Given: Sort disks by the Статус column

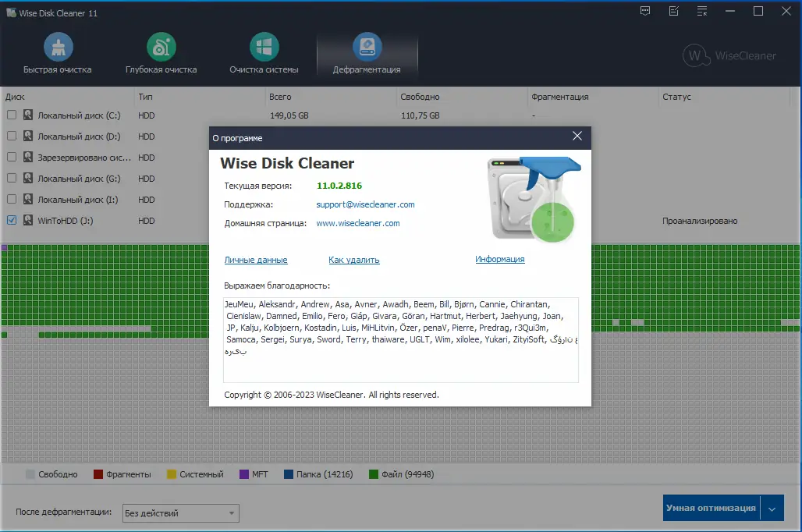Looking at the screenshot, I should click(677, 97).
